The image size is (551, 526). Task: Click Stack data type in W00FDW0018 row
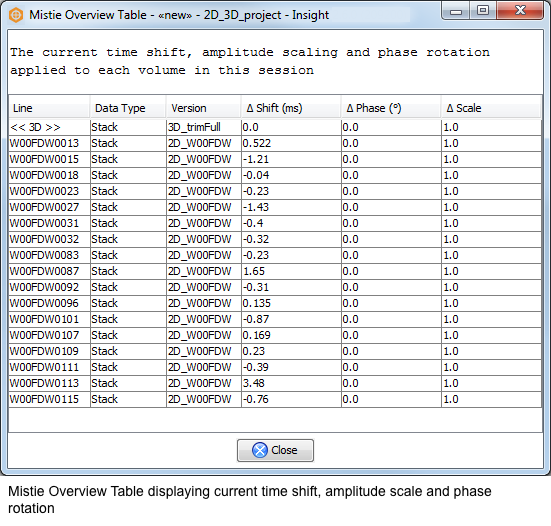coord(128,175)
